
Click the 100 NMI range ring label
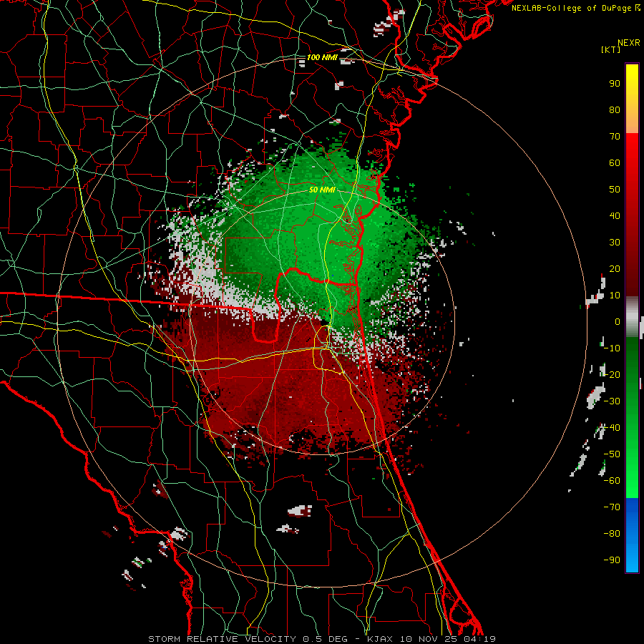coord(322,57)
